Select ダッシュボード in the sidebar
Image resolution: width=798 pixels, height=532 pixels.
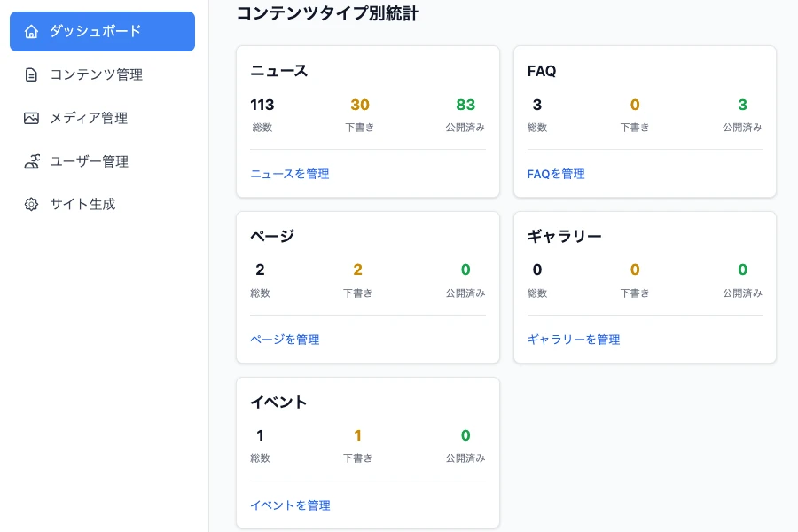(95, 31)
